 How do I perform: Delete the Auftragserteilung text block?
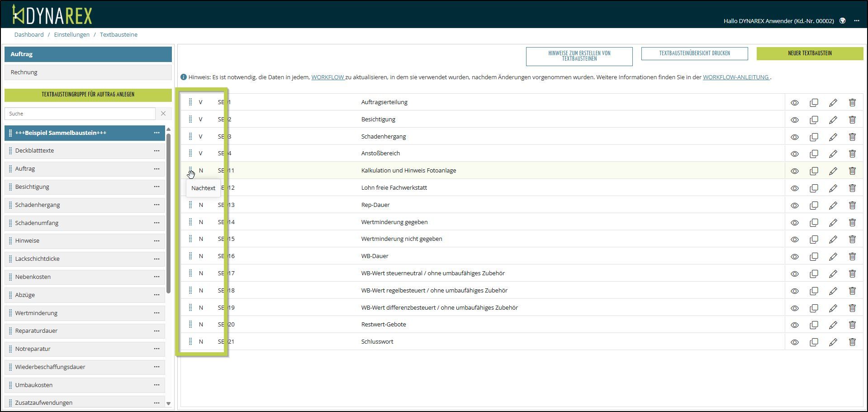(x=852, y=103)
